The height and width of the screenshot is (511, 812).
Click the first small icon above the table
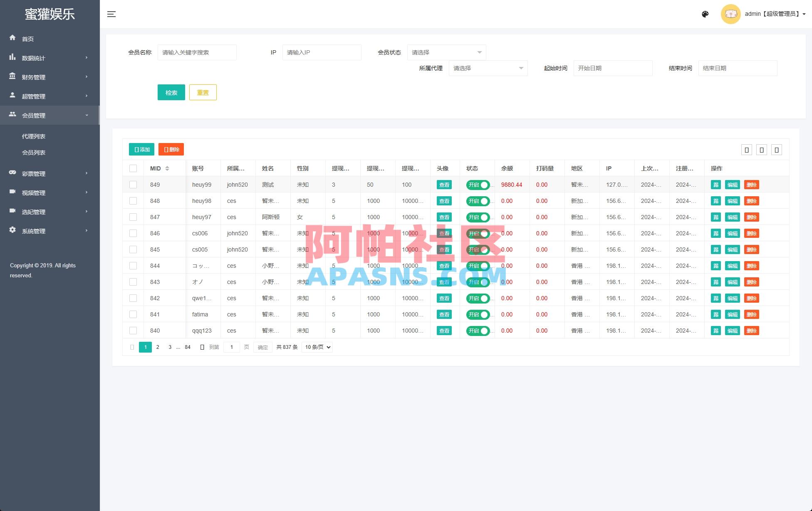tap(746, 150)
